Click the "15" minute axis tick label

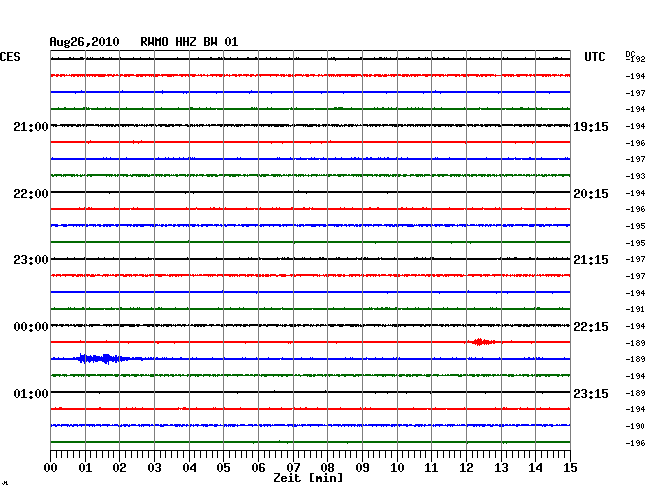570,467
